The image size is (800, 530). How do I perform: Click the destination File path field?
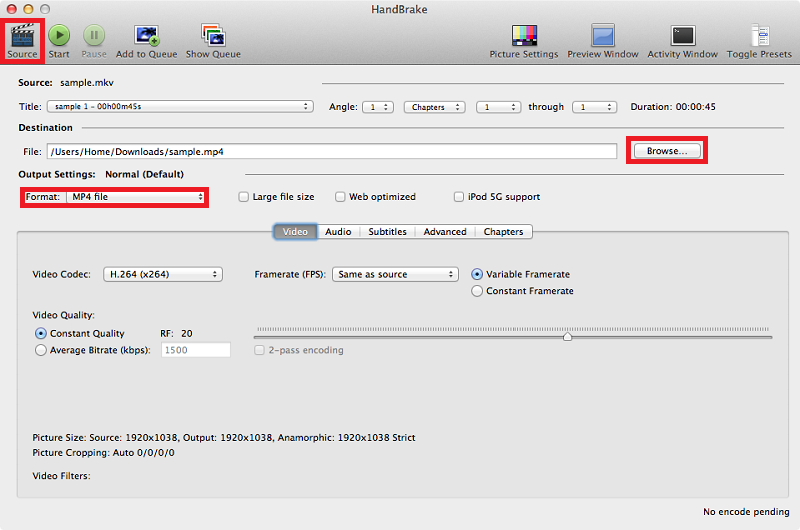tap(332, 152)
